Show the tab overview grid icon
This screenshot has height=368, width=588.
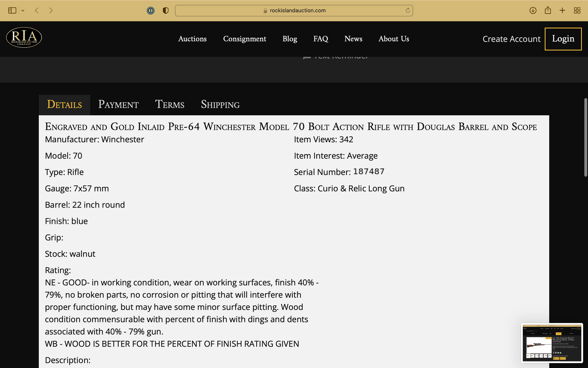pos(577,10)
